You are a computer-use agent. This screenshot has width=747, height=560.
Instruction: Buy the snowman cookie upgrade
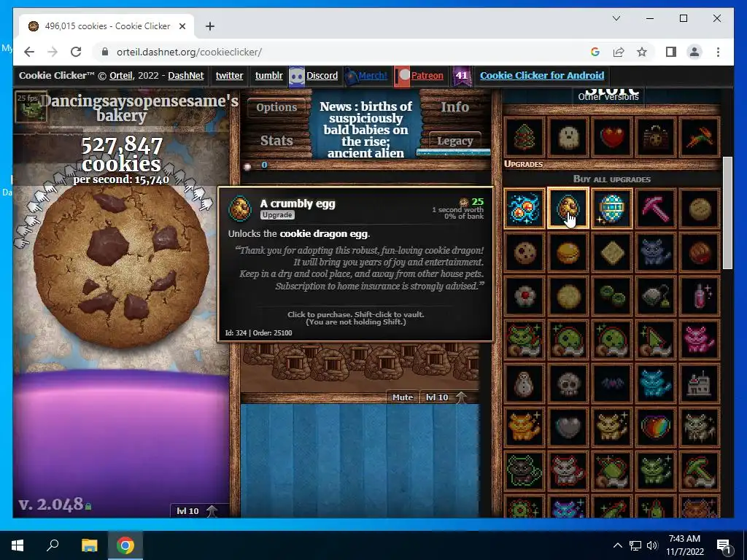tap(524, 384)
